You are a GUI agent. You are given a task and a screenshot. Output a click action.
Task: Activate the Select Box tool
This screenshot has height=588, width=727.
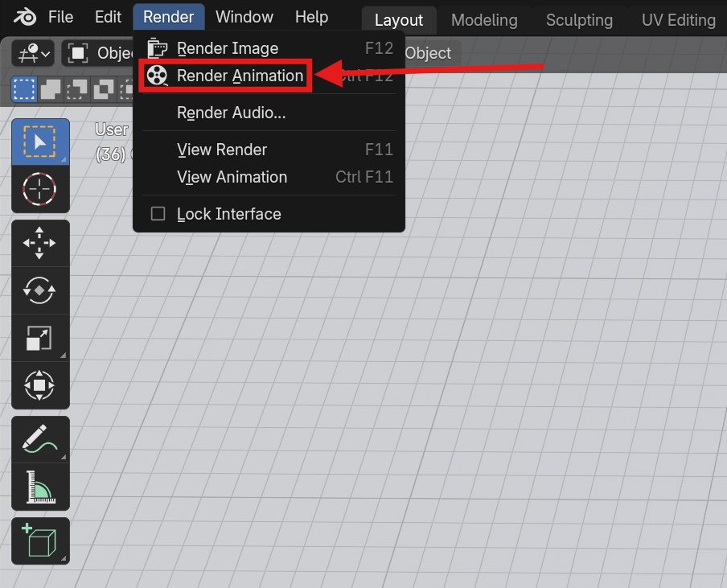pyautogui.click(x=40, y=142)
